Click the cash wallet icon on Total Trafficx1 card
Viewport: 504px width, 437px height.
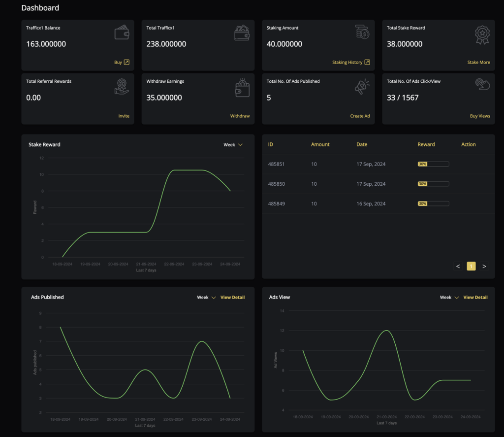coord(242,33)
